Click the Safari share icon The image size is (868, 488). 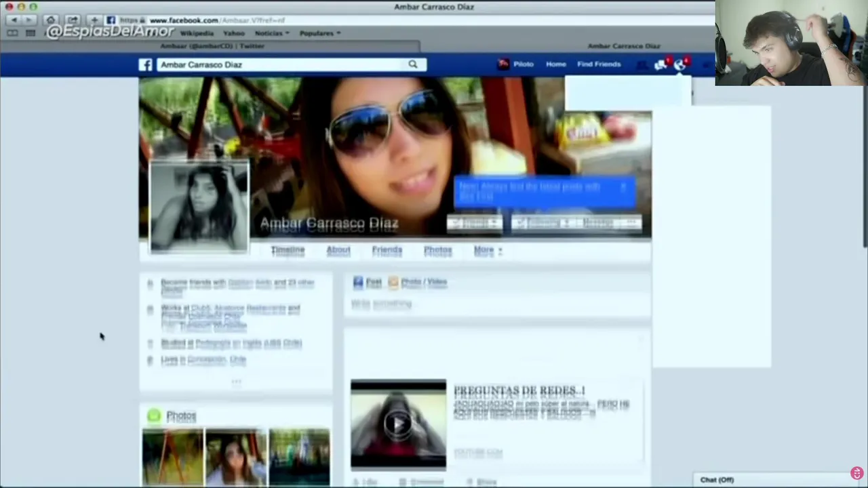click(72, 20)
